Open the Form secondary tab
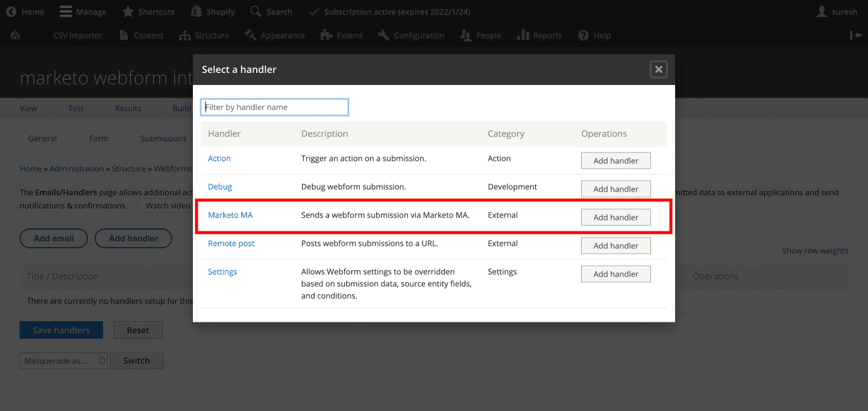Image resolution: width=868 pixels, height=411 pixels. pyautogui.click(x=99, y=139)
